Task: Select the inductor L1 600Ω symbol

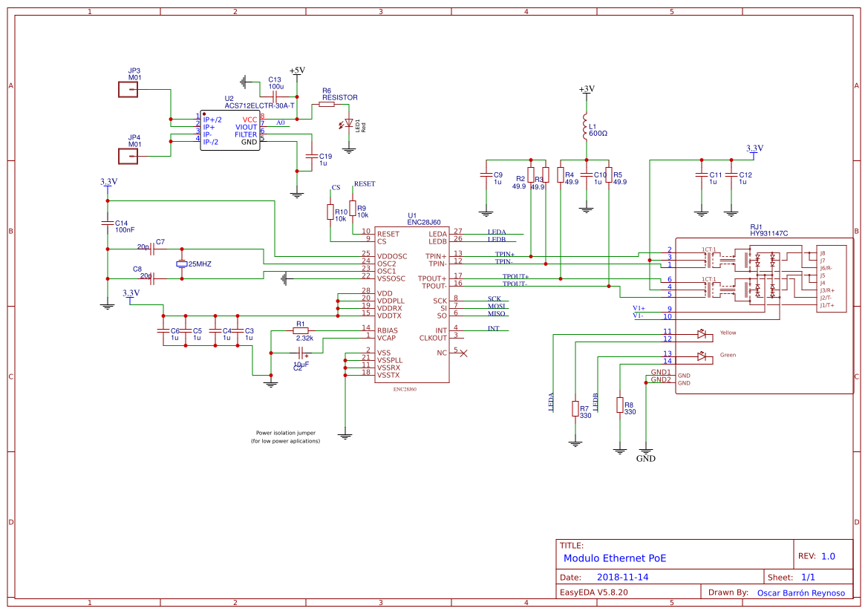Action: pyautogui.click(x=586, y=128)
